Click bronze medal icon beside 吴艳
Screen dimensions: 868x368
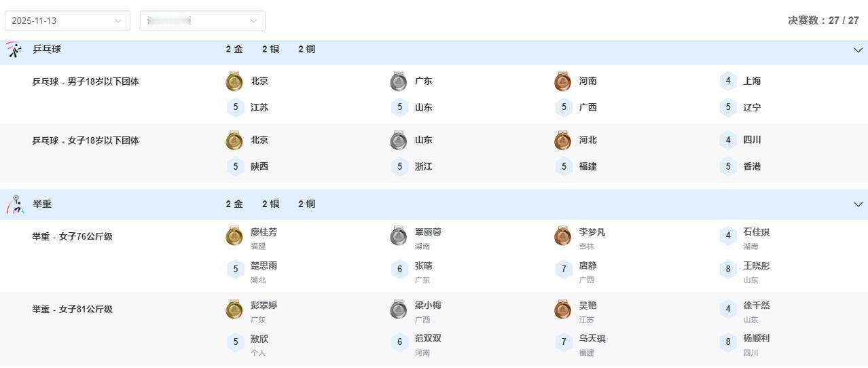coord(562,310)
